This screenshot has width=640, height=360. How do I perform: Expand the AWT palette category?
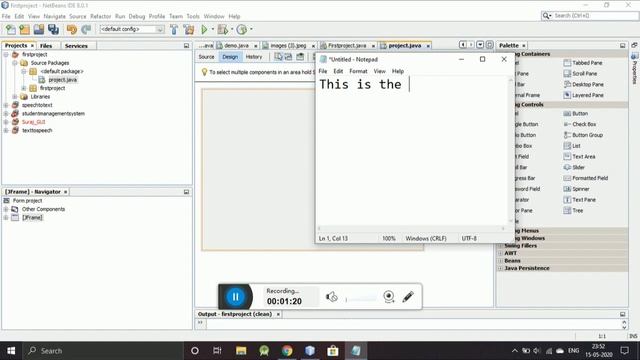point(500,253)
